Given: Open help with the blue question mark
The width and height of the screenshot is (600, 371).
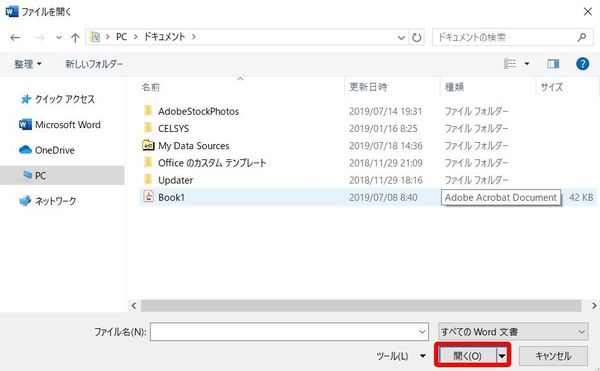Looking at the screenshot, I should (x=582, y=63).
